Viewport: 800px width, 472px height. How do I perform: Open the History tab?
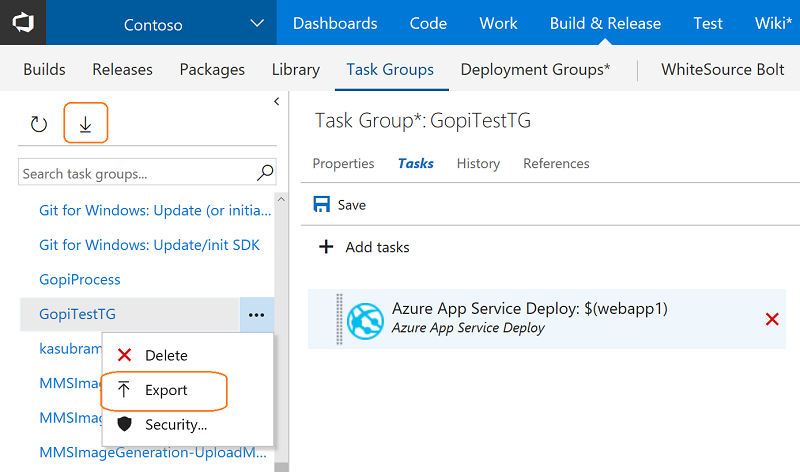pyautogui.click(x=478, y=163)
